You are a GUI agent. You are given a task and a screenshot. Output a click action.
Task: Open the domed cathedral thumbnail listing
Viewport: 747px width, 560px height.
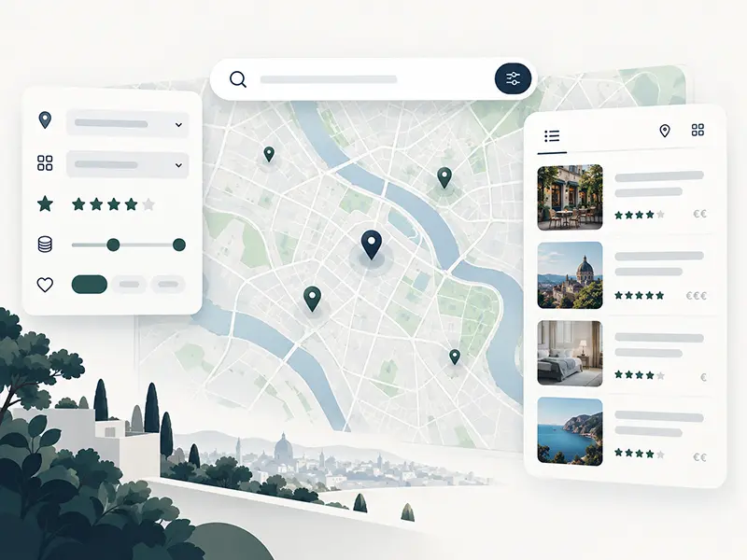pyautogui.click(x=570, y=275)
